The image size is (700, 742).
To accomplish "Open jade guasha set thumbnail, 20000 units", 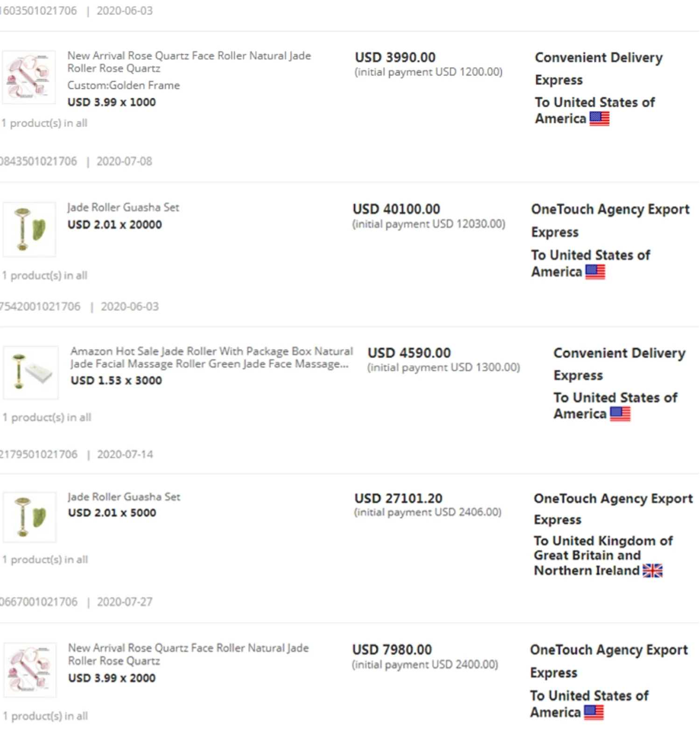I will pos(29,229).
